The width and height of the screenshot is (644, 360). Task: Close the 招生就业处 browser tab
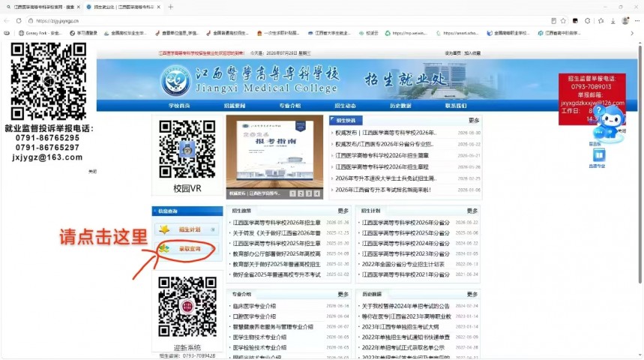158,7
